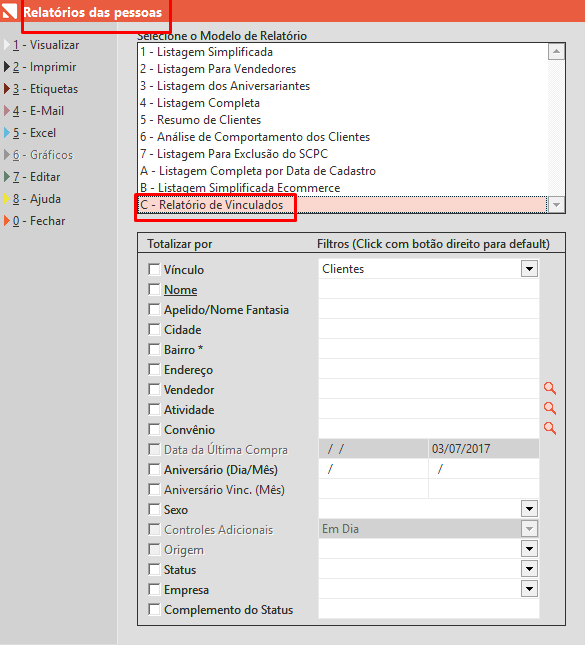Viewport: 587px width, 656px height.
Task: Expand the Empresa filter dropdown
Action: tap(529, 589)
